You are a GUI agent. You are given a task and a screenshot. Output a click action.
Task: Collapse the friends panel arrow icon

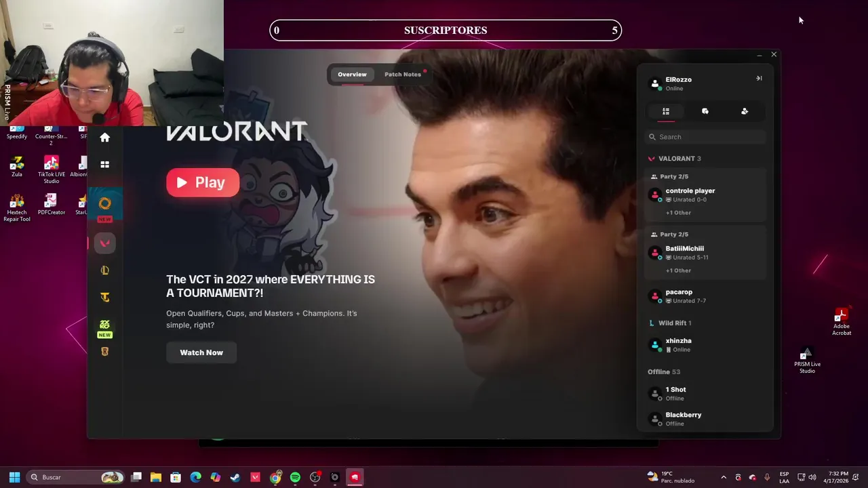coord(759,79)
